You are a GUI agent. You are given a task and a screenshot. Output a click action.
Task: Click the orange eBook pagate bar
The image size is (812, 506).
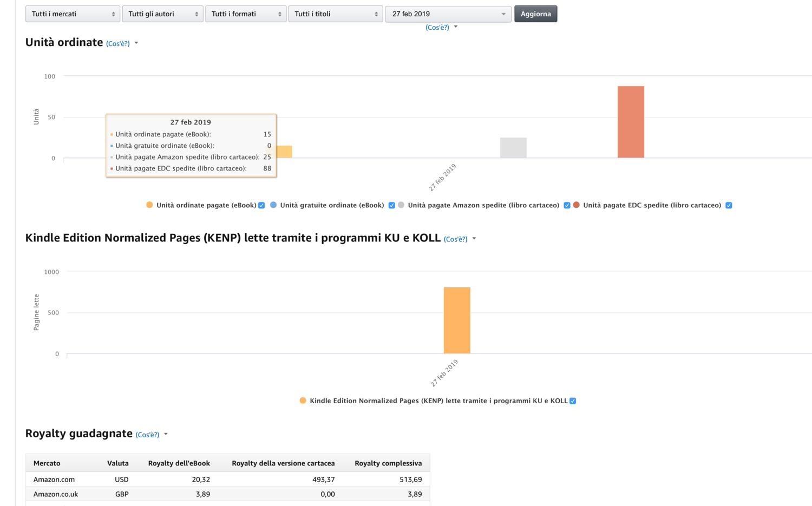click(284, 152)
